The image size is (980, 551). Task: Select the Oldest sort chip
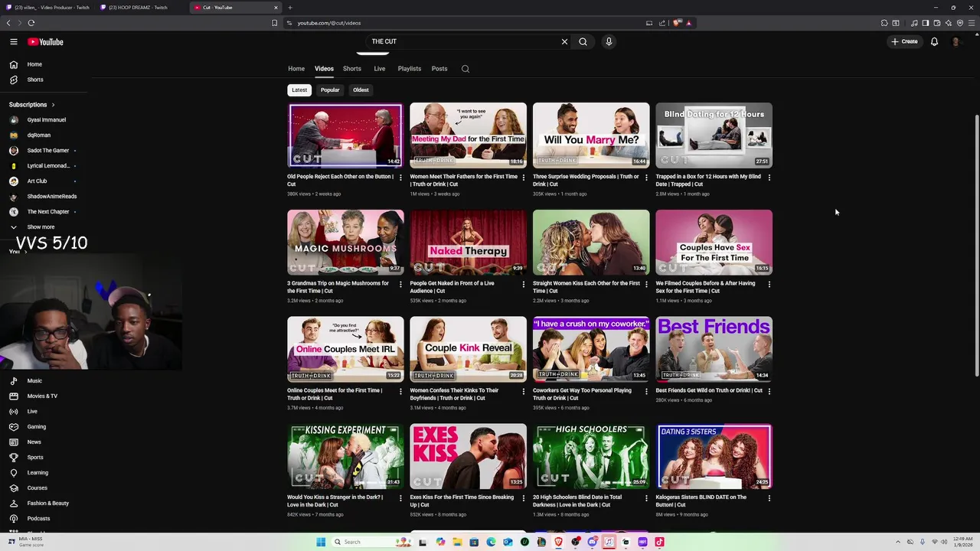361,90
